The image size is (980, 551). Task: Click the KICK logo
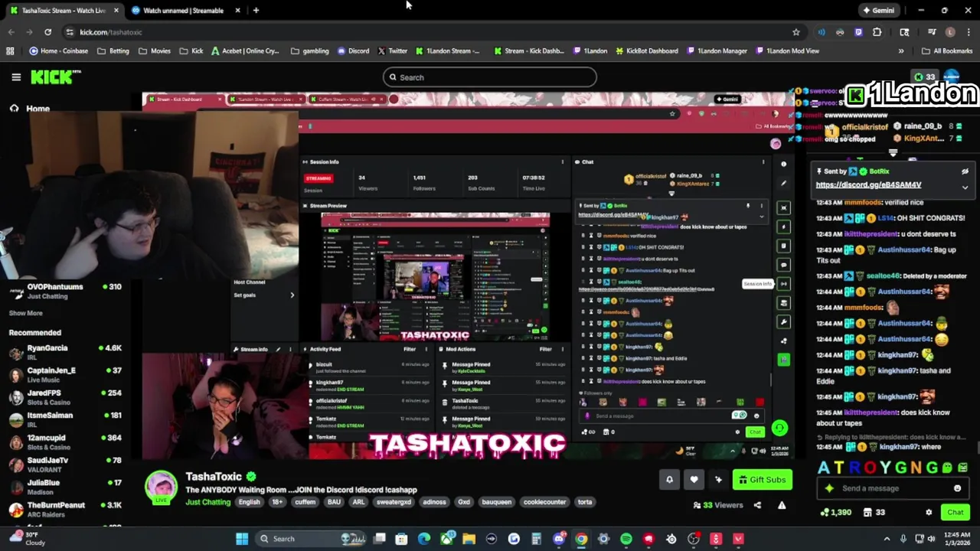(55, 77)
